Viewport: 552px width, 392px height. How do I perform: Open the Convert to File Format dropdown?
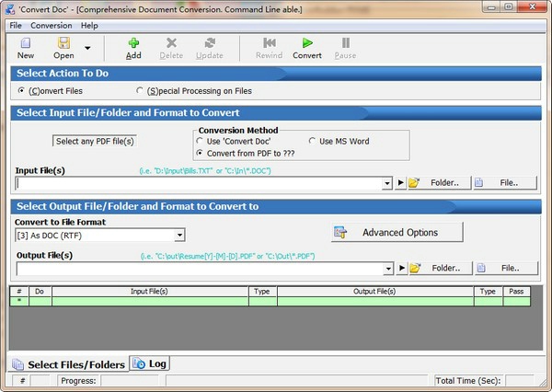[179, 236]
